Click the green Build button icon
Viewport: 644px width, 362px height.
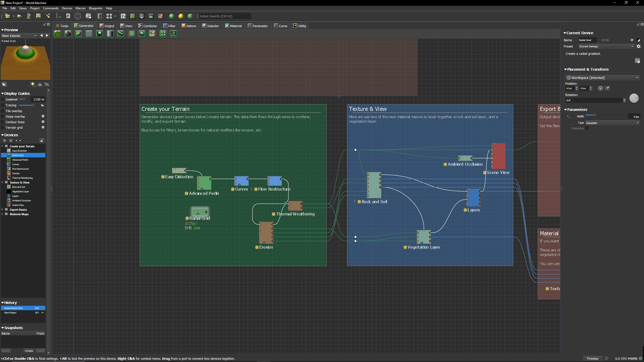pos(171,16)
